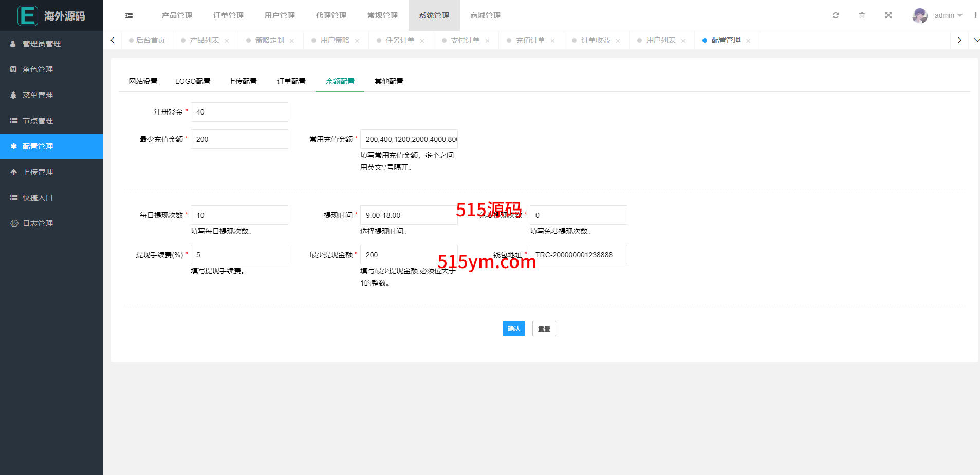Expand the tab operations dropdown chevron
Viewport: 980px width, 475px height.
(x=976, y=40)
